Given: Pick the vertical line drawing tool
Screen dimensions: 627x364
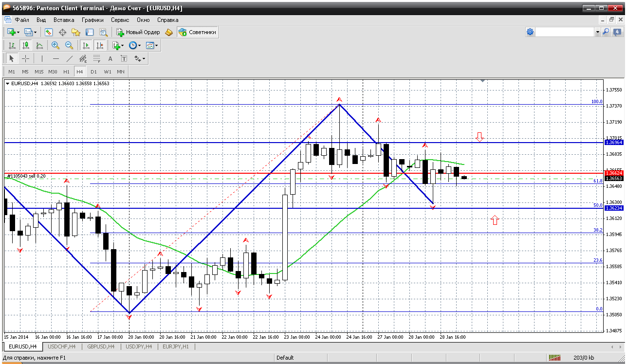Looking at the screenshot, I should [42, 59].
